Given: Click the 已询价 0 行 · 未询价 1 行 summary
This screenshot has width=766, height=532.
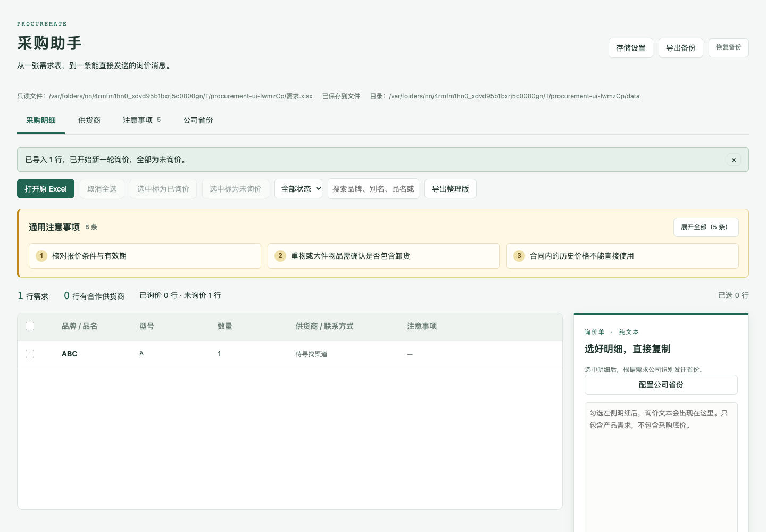Looking at the screenshot, I should coord(180,295).
